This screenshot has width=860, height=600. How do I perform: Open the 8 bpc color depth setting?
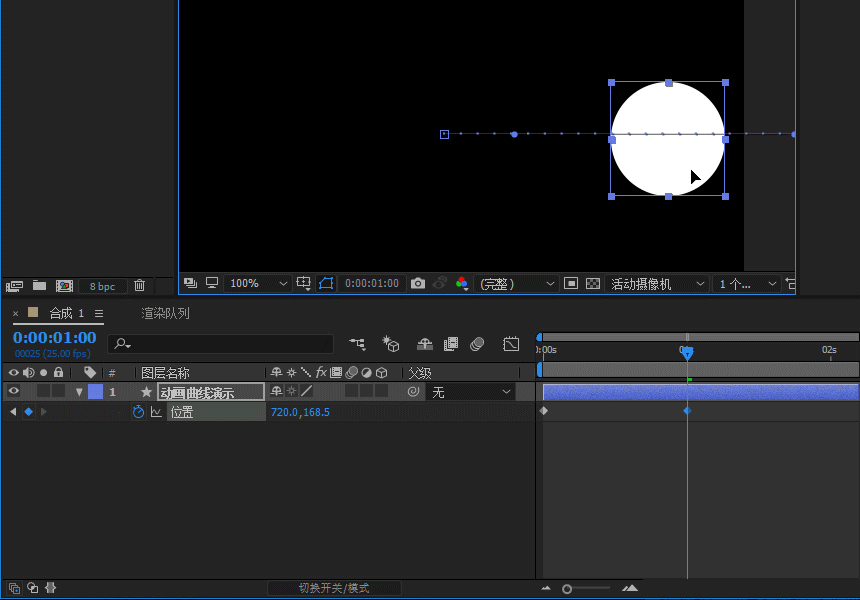tap(102, 286)
